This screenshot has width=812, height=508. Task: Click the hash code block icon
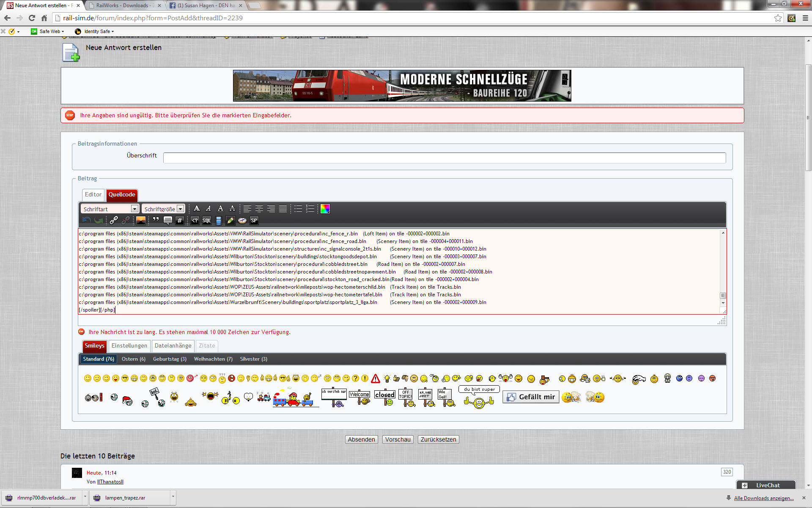point(179,220)
